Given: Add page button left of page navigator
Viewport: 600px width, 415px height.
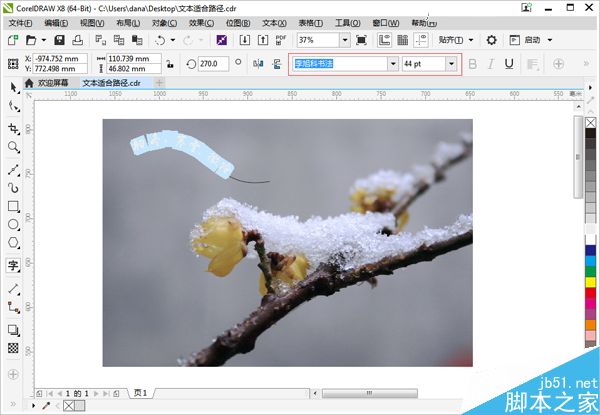Looking at the screenshot, I should pyautogui.click(x=39, y=393).
